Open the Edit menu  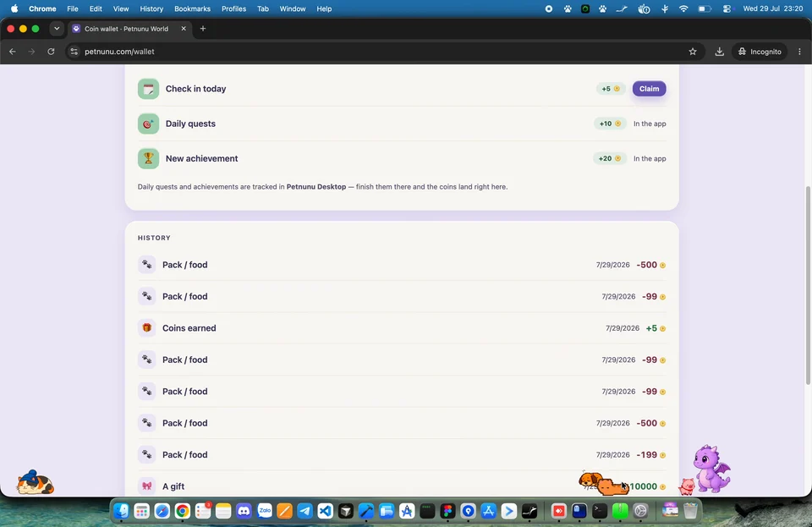tap(96, 8)
